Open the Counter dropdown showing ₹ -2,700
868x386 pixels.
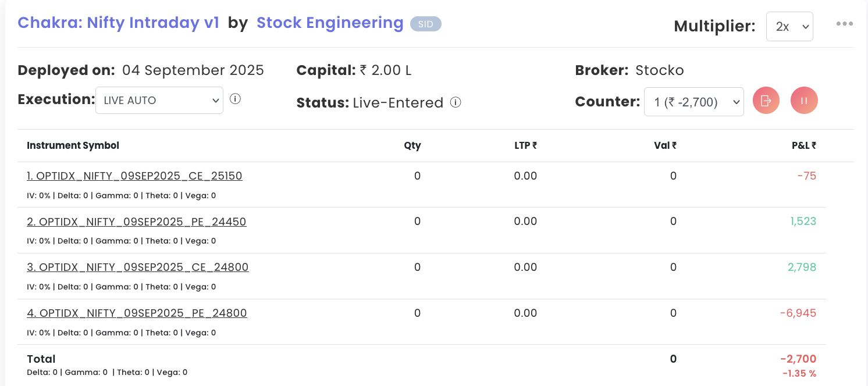[x=693, y=102]
